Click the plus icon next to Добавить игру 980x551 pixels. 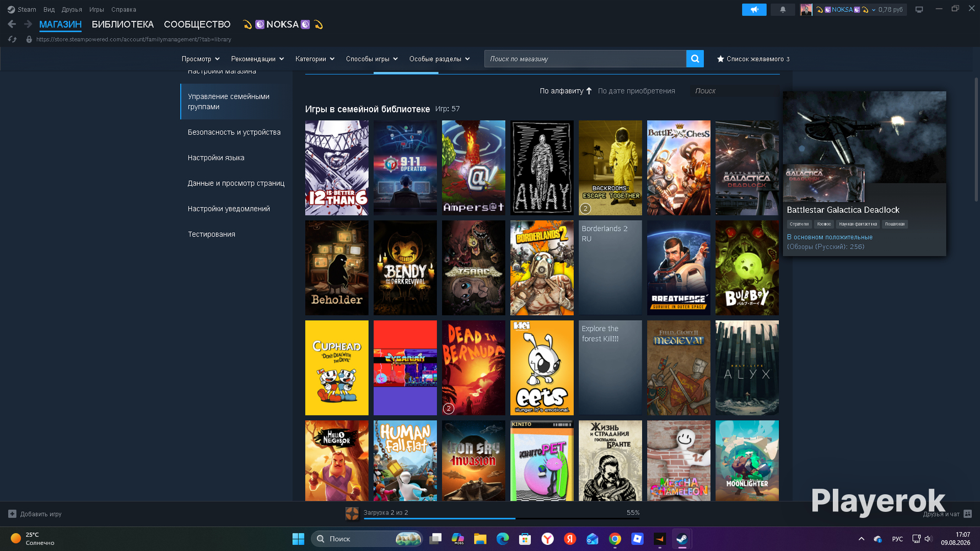12,514
